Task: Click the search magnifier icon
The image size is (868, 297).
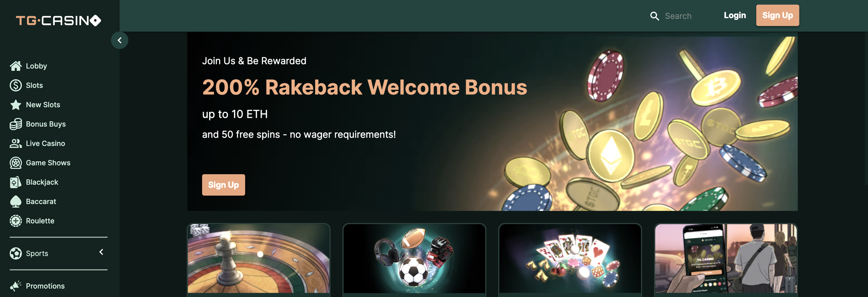Action: (654, 16)
